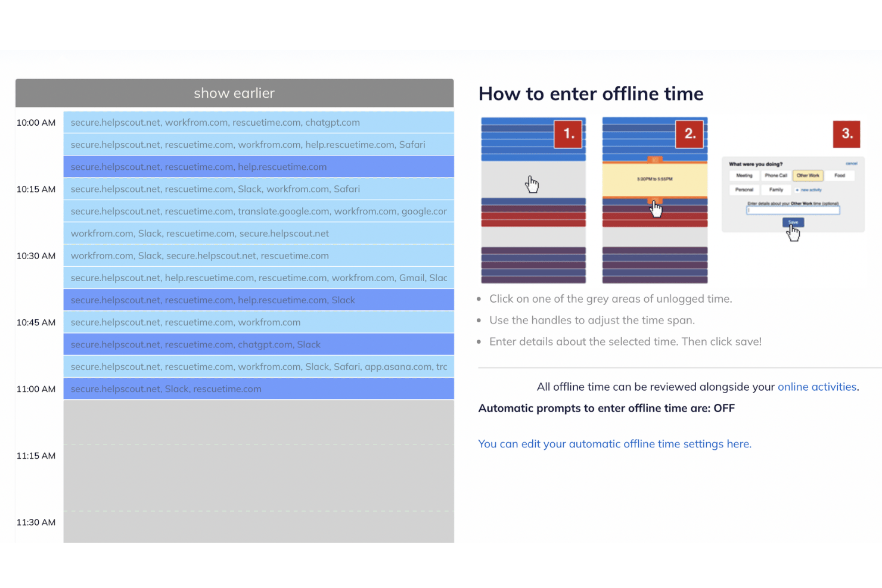Select dark row ending help.rescuetime.com, Slack
Screen dimensions: 882x588
(259, 300)
